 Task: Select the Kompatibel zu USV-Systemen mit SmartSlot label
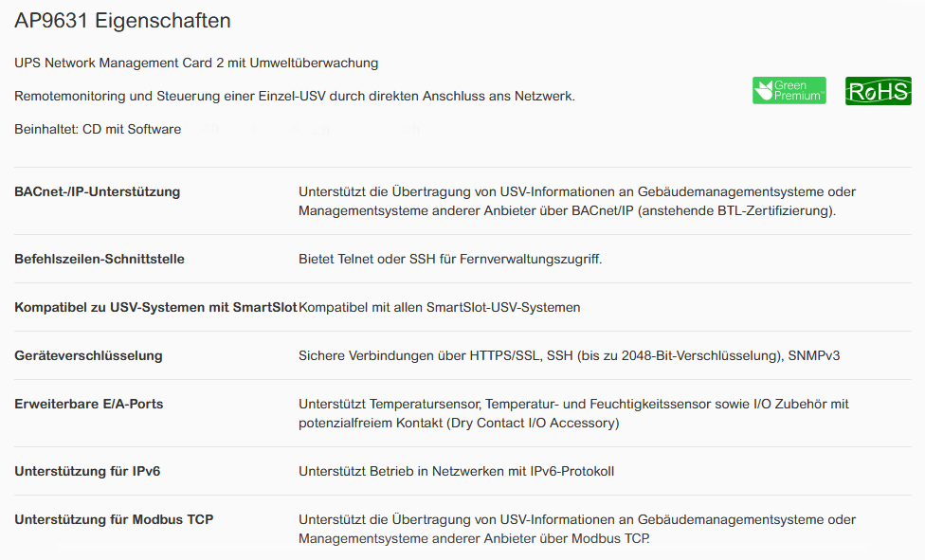coord(155,307)
